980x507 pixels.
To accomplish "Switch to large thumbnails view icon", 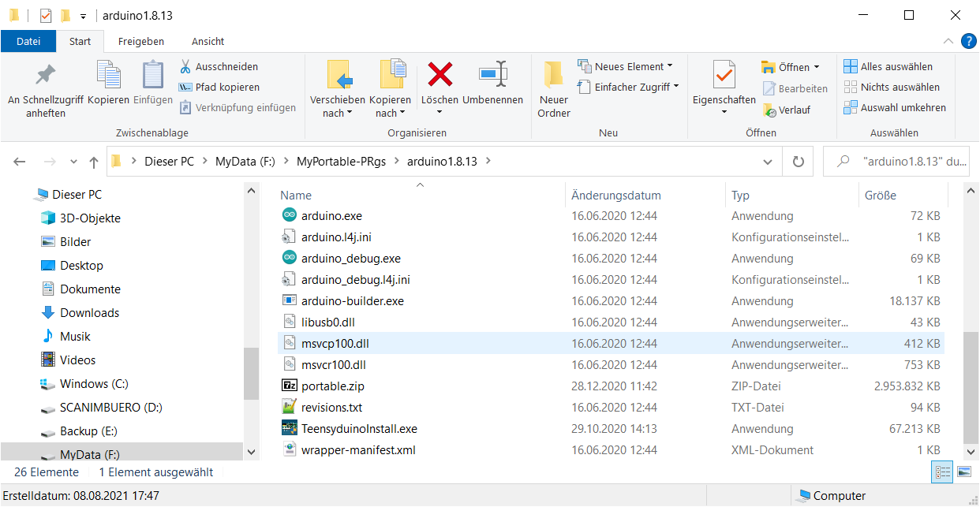I will (x=963, y=472).
